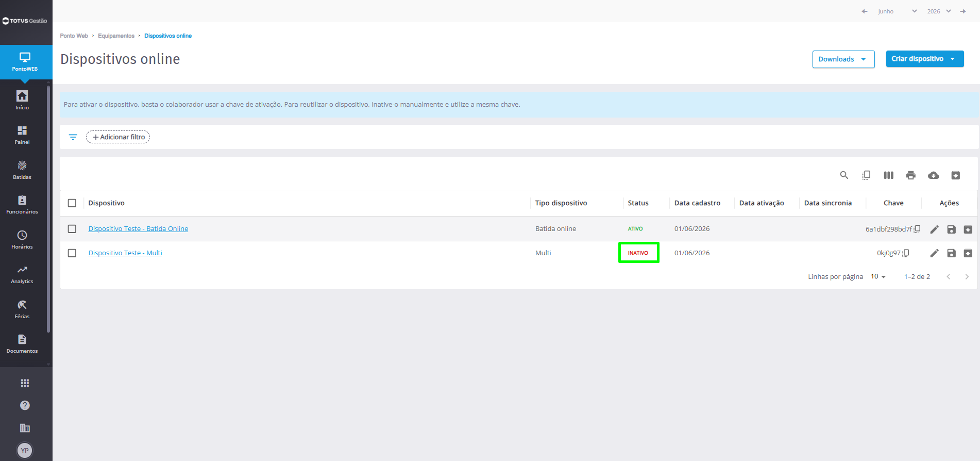Open the Junho month dropdown
Image resolution: width=980 pixels, height=461 pixels.
click(897, 11)
